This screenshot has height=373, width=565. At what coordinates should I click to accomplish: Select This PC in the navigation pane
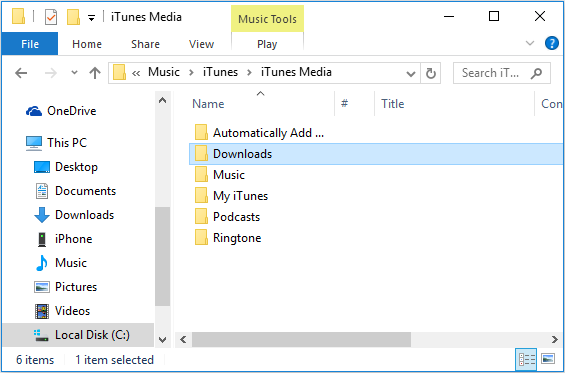pos(56,143)
